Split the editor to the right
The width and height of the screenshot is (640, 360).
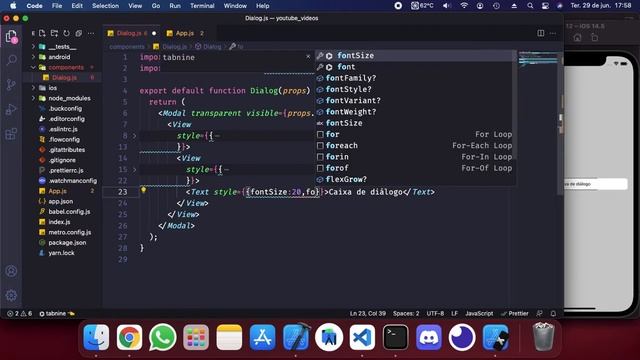pyautogui.click(x=541, y=33)
